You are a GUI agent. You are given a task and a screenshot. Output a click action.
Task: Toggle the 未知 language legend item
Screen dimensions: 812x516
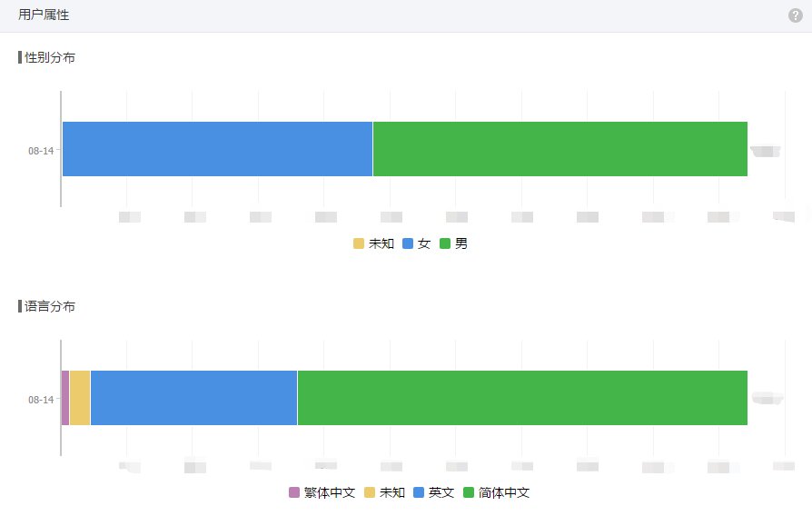click(x=391, y=492)
